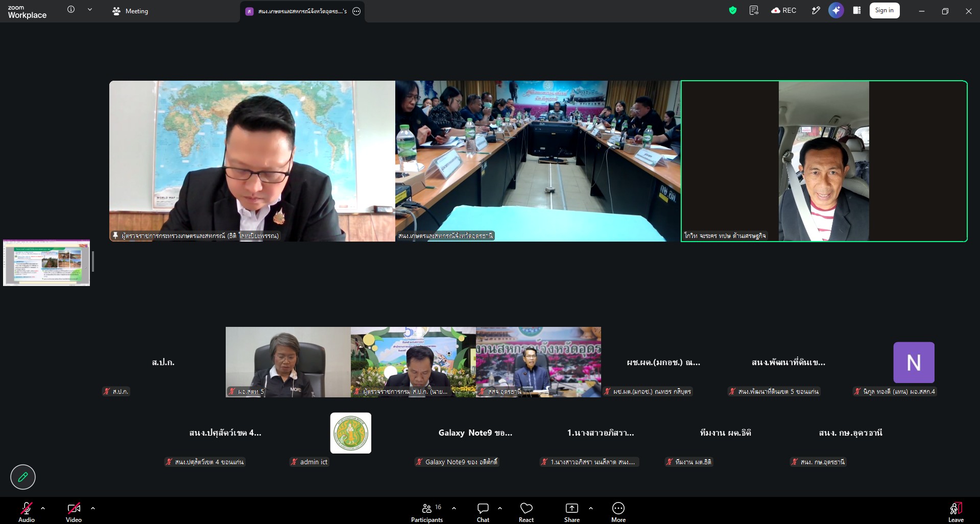Expand audio options arrow
The width and height of the screenshot is (980, 524).
point(43,508)
